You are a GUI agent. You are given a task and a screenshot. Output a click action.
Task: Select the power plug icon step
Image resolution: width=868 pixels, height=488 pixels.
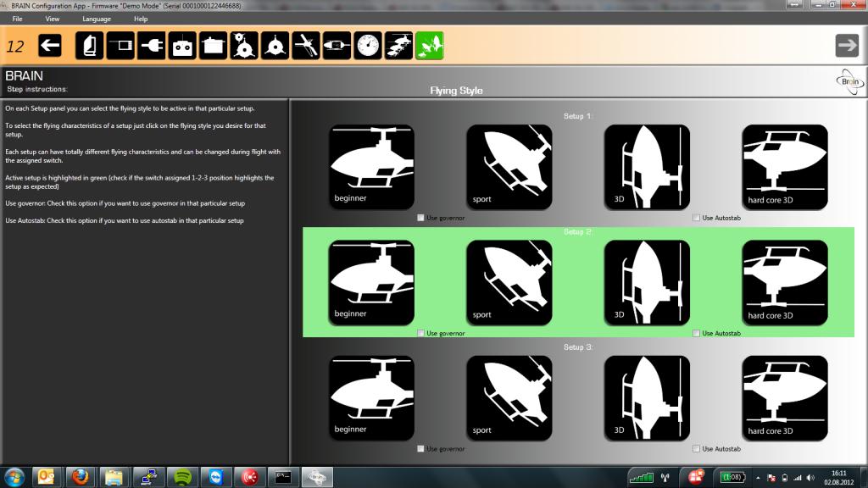(151, 46)
